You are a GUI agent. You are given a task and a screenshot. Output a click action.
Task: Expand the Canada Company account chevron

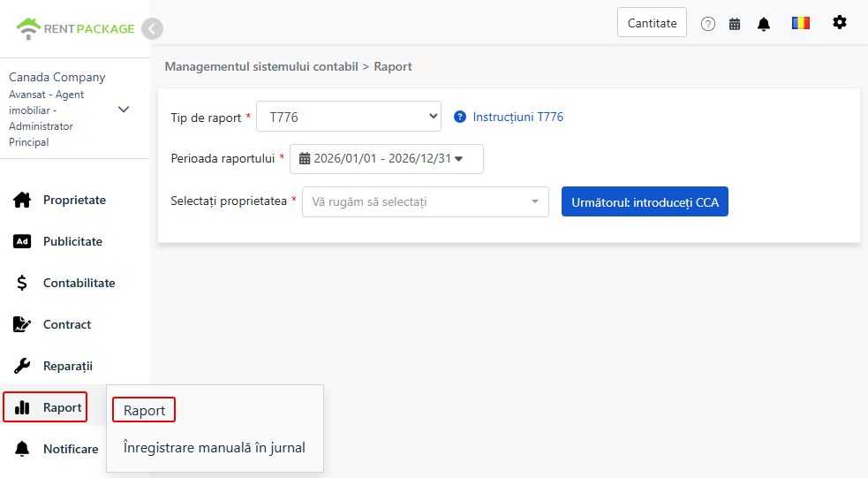tap(124, 109)
